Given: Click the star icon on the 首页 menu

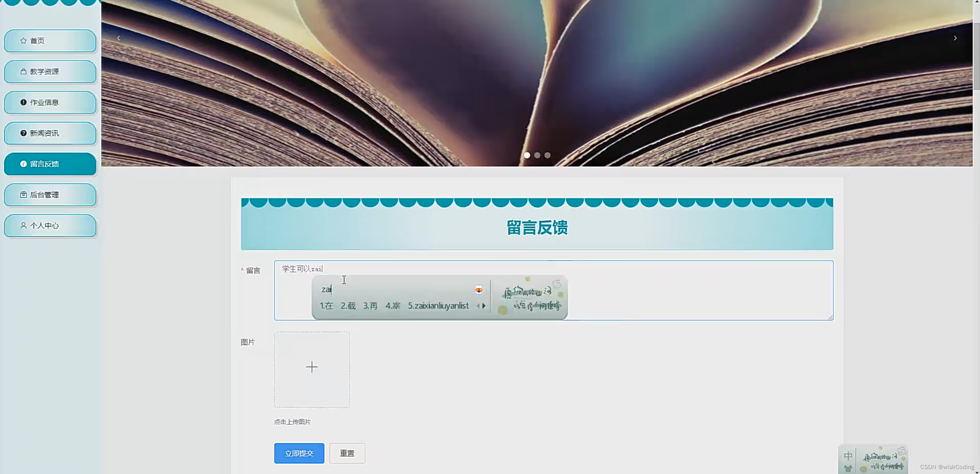Looking at the screenshot, I should [x=23, y=41].
